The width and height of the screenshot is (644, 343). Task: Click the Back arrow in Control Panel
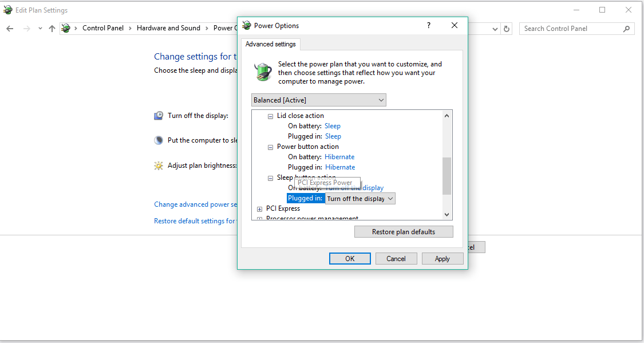point(10,28)
